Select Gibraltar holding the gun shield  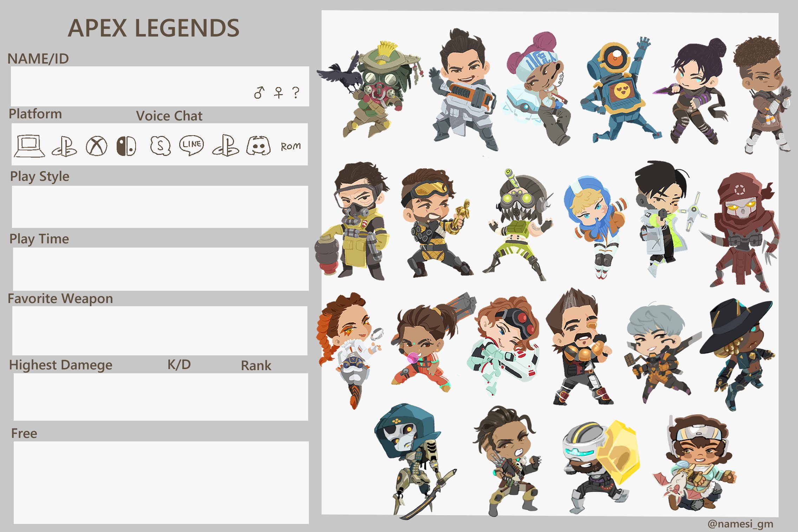(x=464, y=90)
